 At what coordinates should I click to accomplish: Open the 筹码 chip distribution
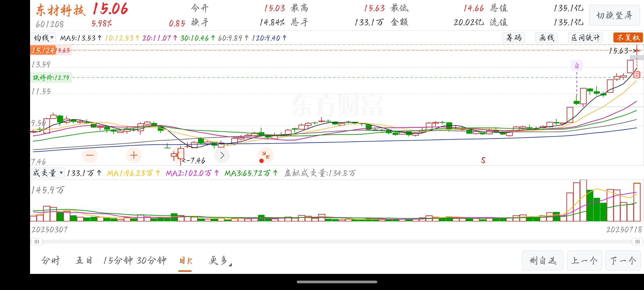(514, 38)
